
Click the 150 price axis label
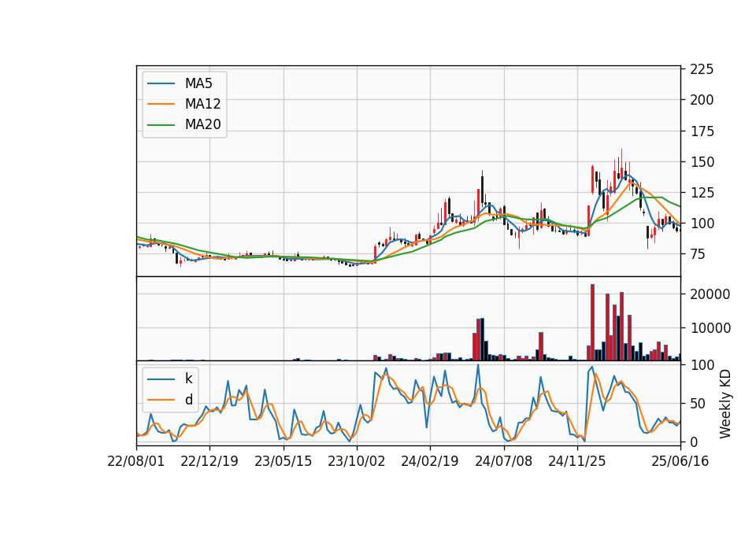pos(702,162)
